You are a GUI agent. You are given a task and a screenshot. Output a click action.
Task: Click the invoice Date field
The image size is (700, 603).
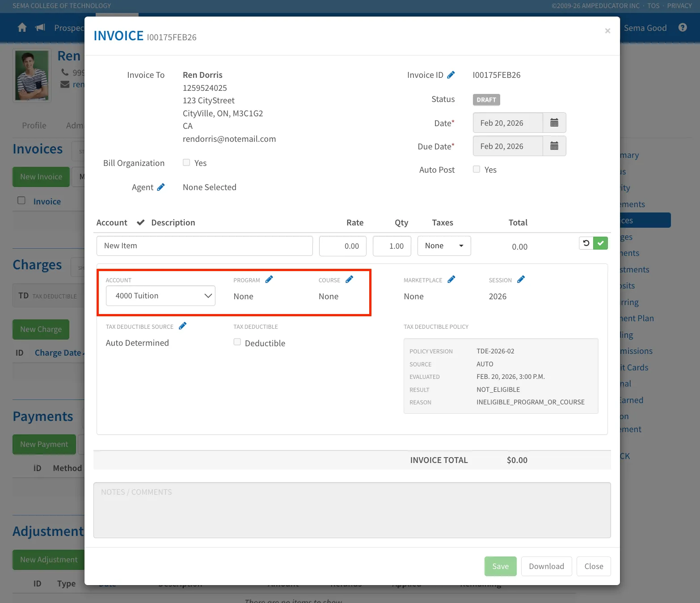(x=508, y=123)
